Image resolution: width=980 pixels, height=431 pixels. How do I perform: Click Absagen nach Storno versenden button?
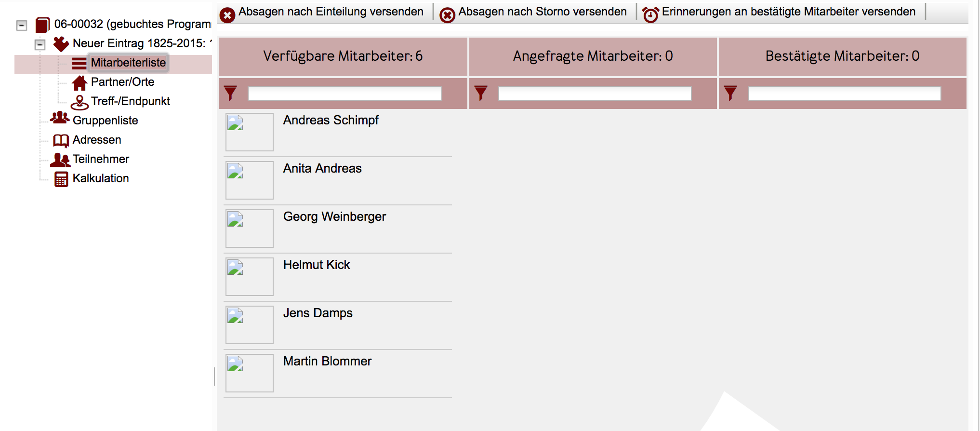point(533,13)
